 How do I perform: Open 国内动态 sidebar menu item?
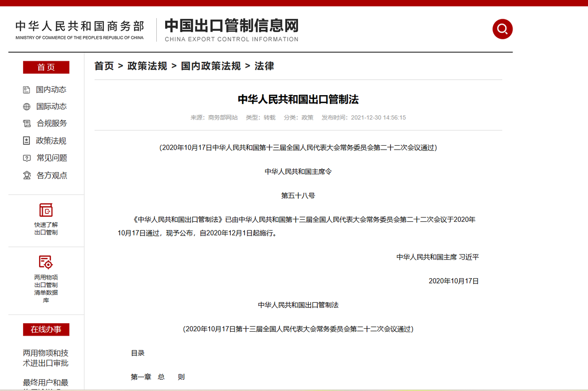tap(51, 90)
